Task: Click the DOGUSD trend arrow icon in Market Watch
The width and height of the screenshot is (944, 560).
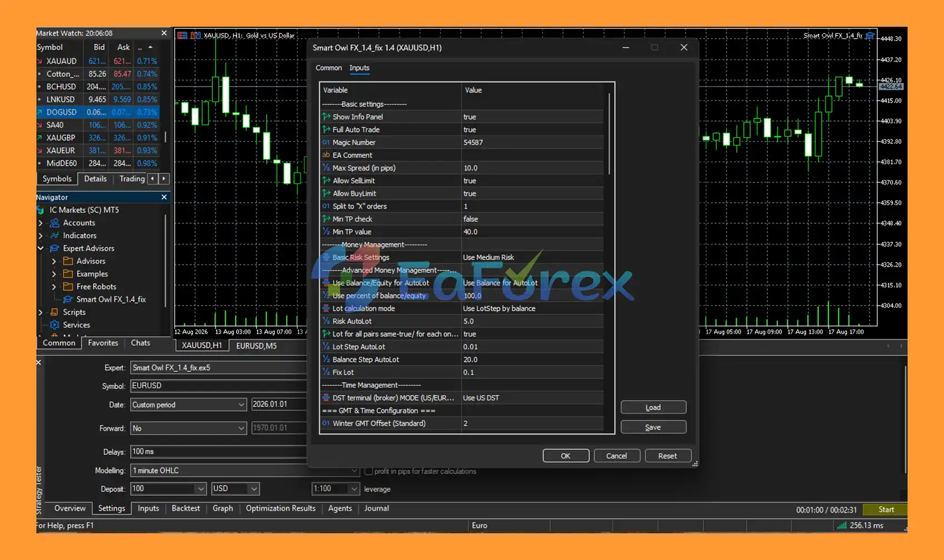Action: click(x=39, y=112)
